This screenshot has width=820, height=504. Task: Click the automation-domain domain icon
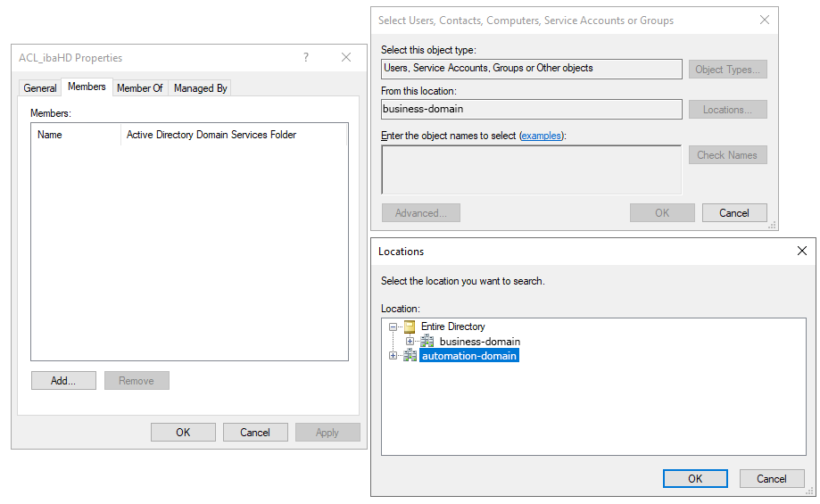[x=410, y=356]
